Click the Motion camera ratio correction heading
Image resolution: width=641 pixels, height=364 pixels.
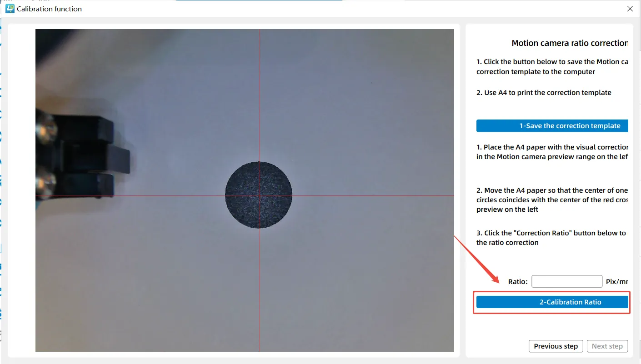pyautogui.click(x=570, y=43)
